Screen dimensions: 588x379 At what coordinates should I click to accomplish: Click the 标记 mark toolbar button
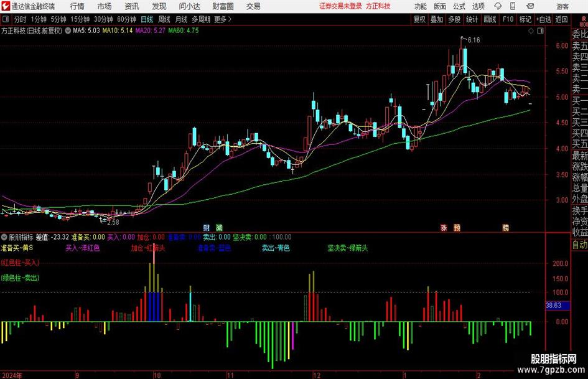pyautogui.click(x=525, y=19)
